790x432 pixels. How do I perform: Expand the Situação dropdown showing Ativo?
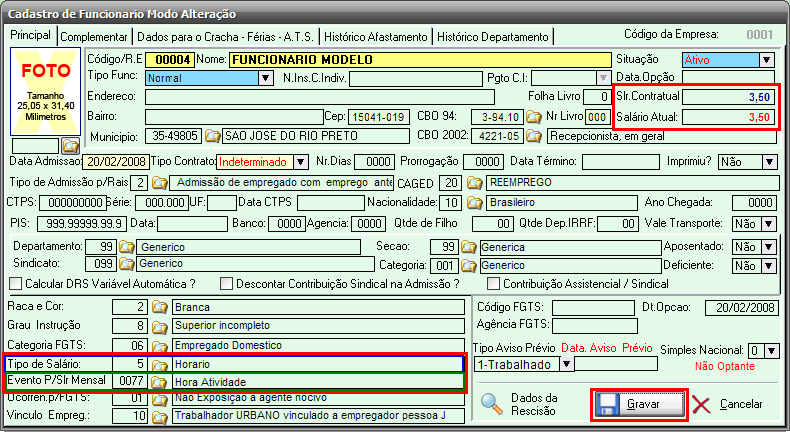pyautogui.click(x=767, y=60)
